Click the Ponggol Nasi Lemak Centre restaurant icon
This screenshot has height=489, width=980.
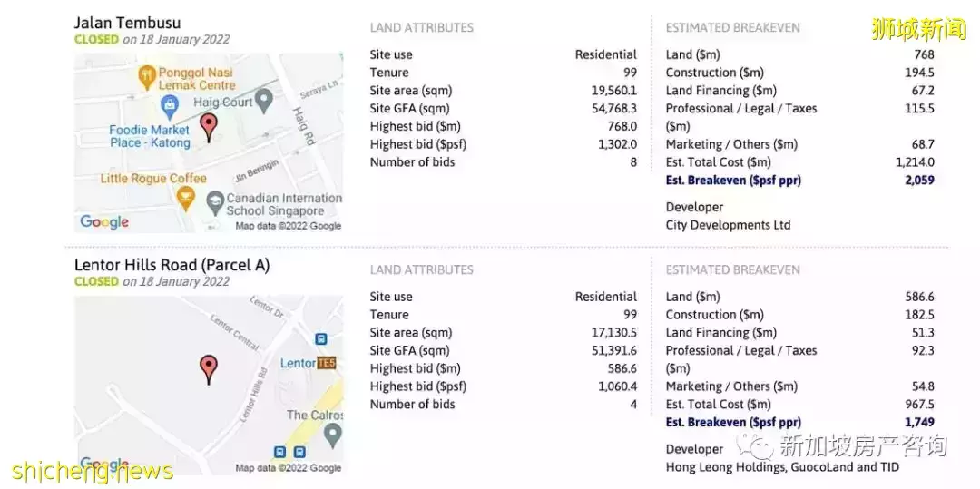[145, 76]
